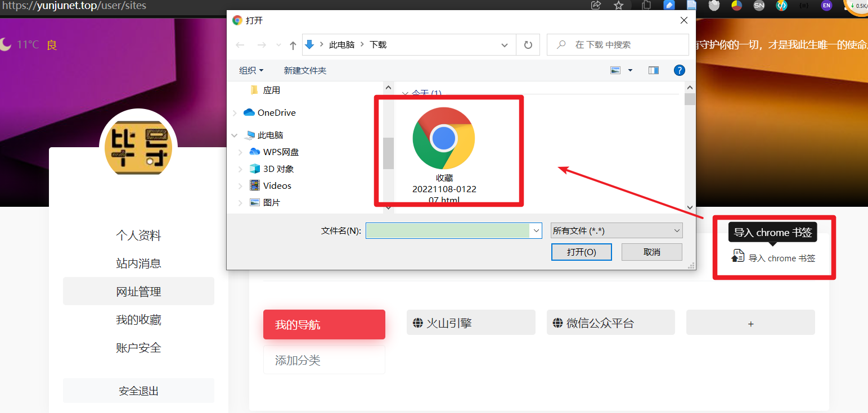The height and width of the screenshot is (413, 868).
Task: Expand the address bar path history dropdown
Action: 504,45
